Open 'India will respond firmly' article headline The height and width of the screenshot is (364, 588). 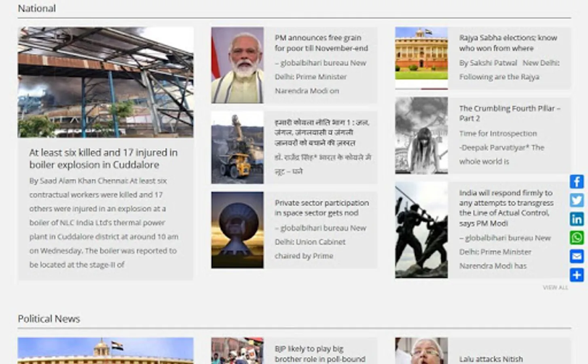pos(506,208)
